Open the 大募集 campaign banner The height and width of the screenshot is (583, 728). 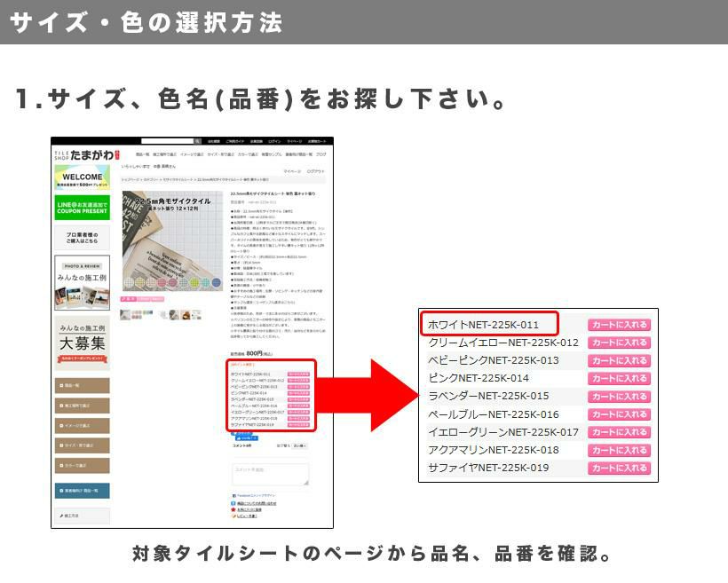click(x=82, y=341)
